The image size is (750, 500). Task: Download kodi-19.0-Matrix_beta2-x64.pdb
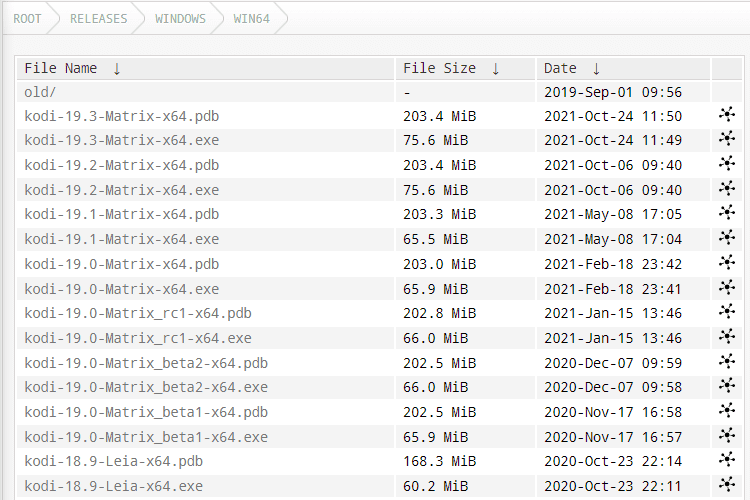pos(146,363)
